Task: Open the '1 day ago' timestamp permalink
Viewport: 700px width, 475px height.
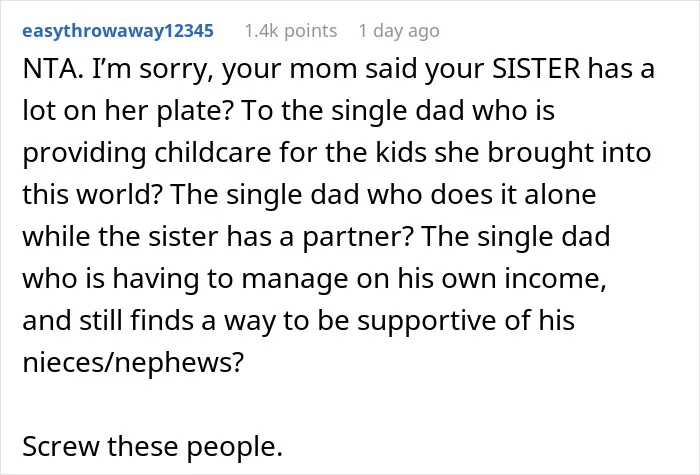Action: 399,31
